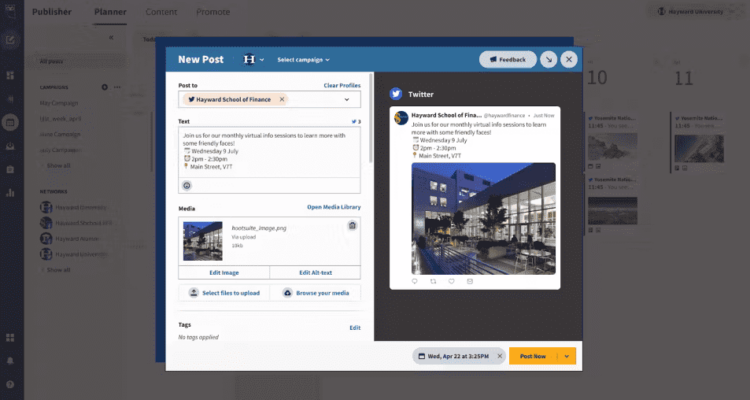
Task: Click the hootsuite_image.png file name
Action: pyautogui.click(x=259, y=228)
